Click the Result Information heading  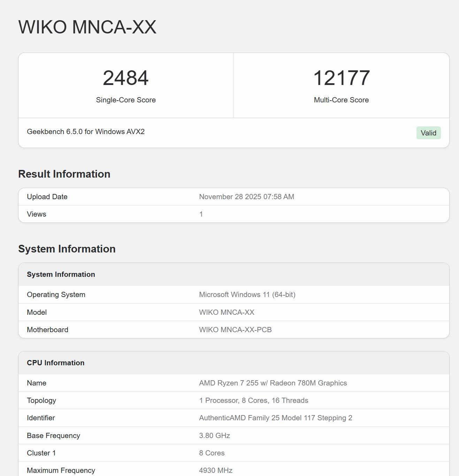coord(64,174)
